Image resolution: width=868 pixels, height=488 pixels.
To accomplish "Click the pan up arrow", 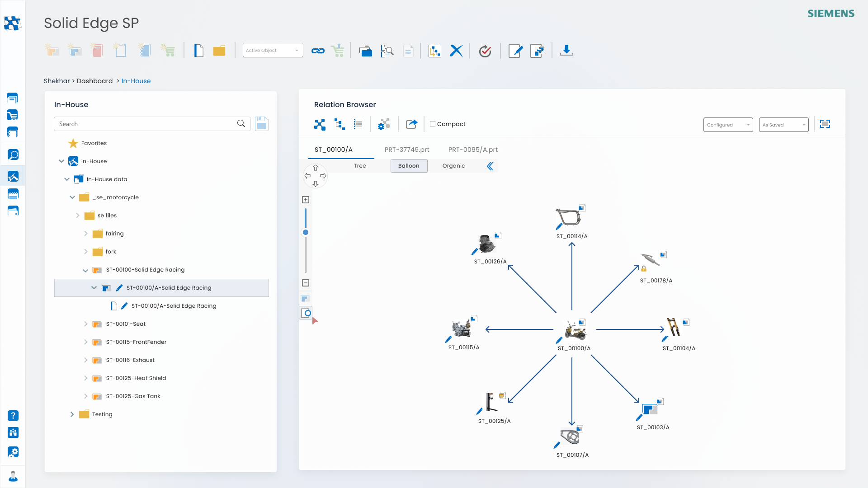I will coord(316,168).
